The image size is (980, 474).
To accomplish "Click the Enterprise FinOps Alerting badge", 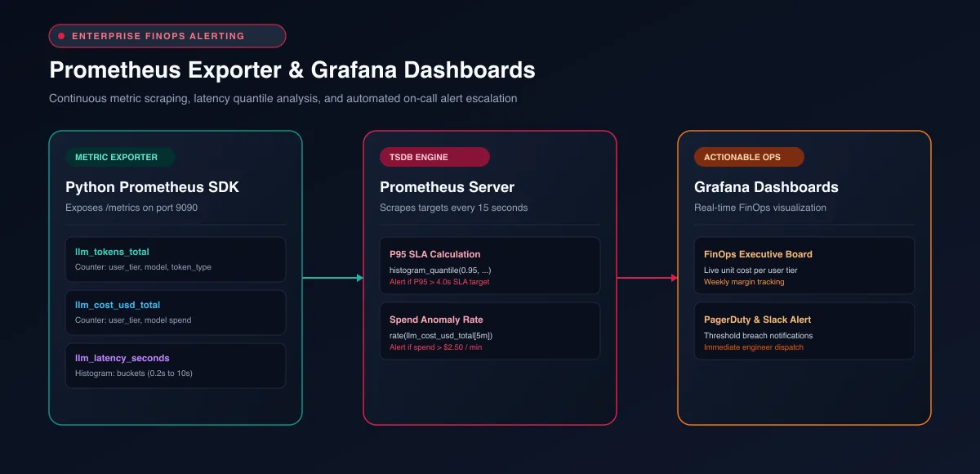I will tap(167, 36).
